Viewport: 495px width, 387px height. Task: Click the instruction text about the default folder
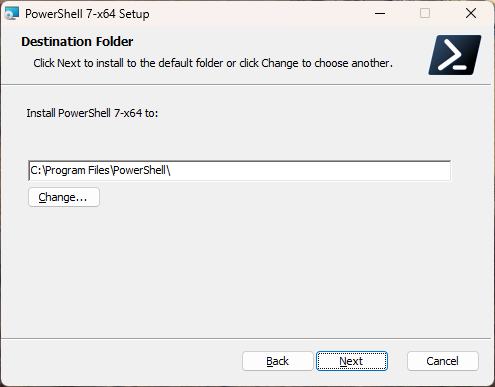pyautogui.click(x=213, y=63)
